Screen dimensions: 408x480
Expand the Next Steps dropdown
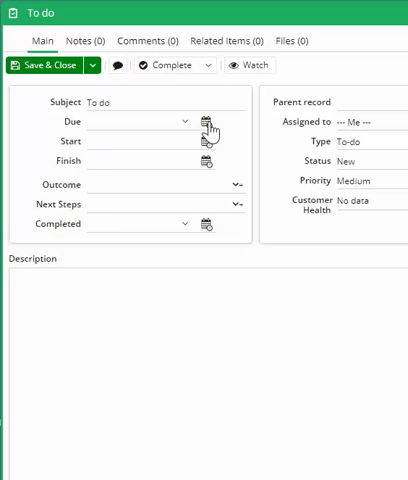pyautogui.click(x=237, y=204)
